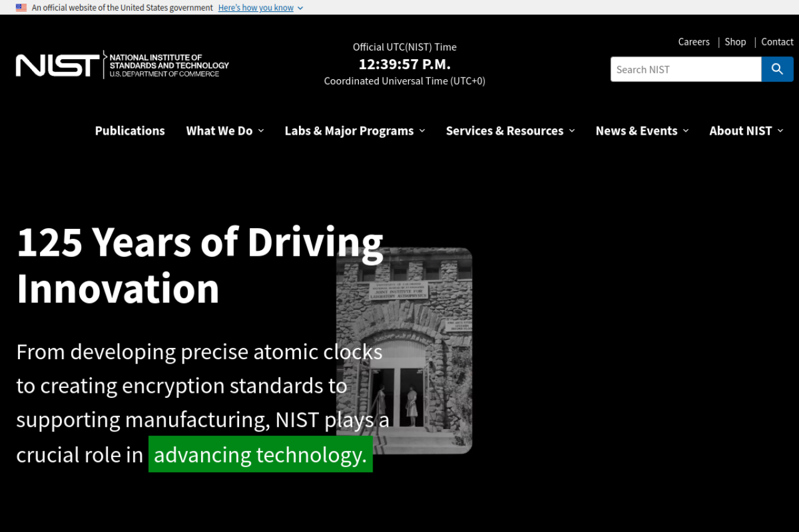This screenshot has height=532, width=799.
Task: Click the chevron next to News & Events
Action: coord(685,131)
